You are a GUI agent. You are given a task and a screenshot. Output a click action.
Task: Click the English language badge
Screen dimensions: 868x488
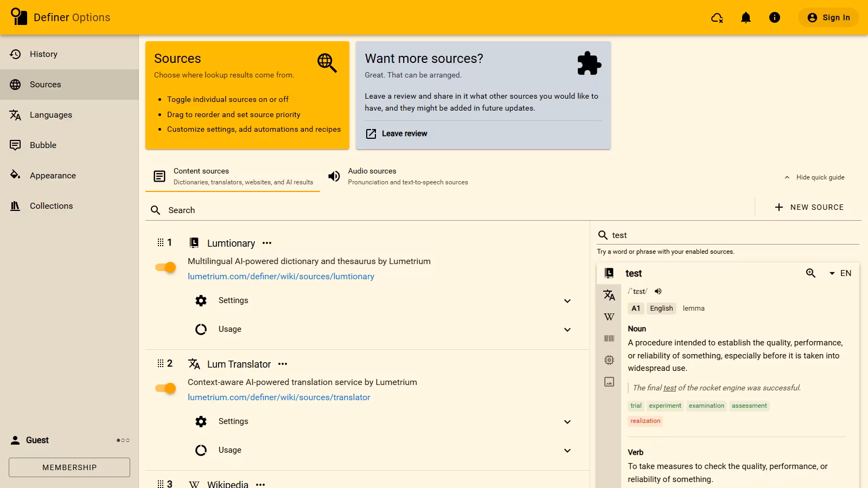[x=661, y=308]
